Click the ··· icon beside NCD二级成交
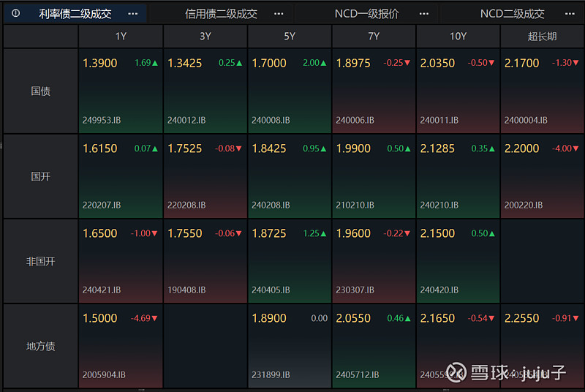The width and height of the screenshot is (585, 392). [x=570, y=13]
